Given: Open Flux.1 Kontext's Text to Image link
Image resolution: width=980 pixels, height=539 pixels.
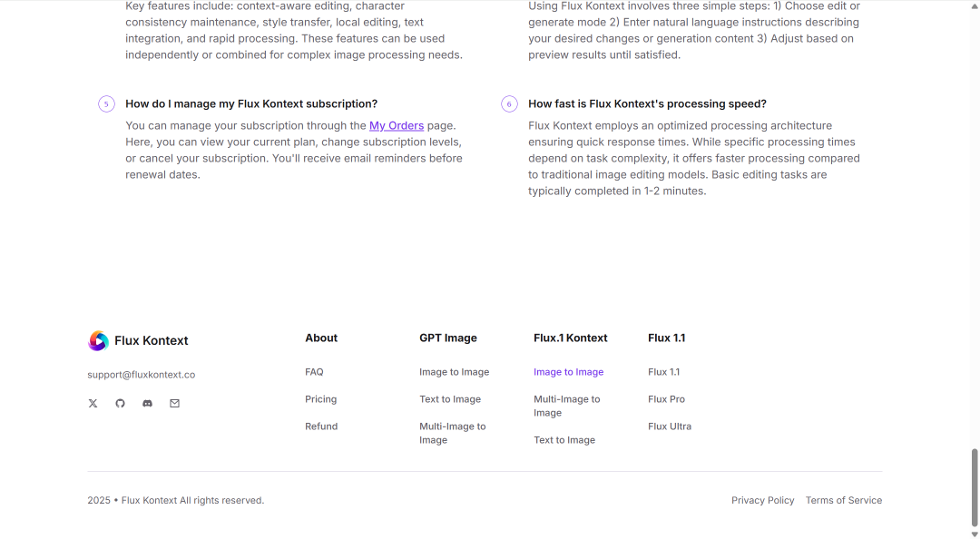Looking at the screenshot, I should tap(564, 440).
